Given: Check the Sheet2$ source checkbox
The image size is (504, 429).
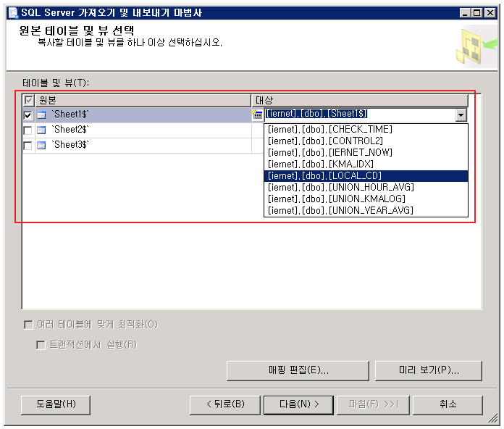Looking at the screenshot, I should (x=28, y=130).
